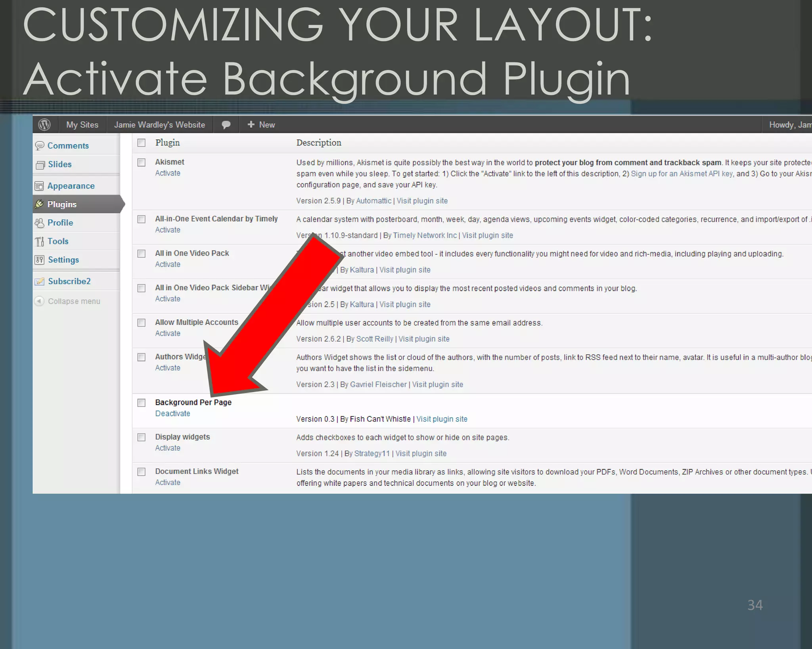
Task: Click Collapse menu label
Action: click(74, 301)
